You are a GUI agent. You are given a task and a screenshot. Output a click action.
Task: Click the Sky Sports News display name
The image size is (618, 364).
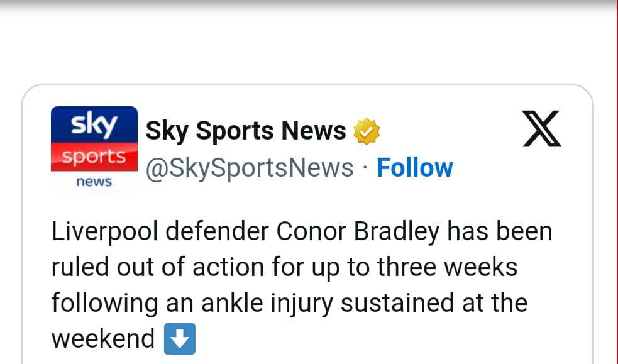click(246, 131)
